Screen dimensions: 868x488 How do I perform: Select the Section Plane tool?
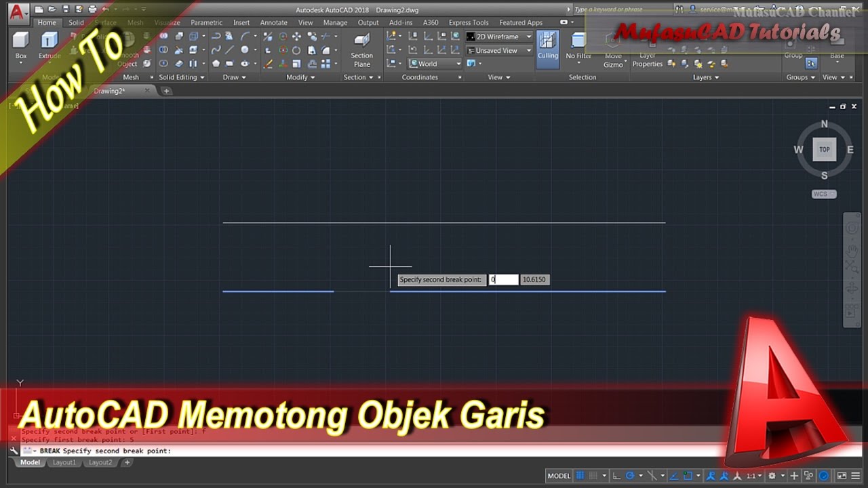click(361, 49)
